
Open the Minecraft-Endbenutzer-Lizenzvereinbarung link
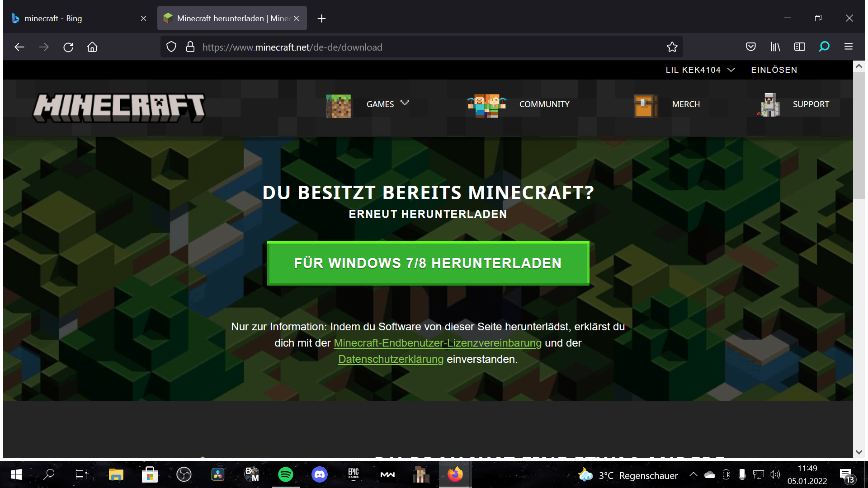point(437,343)
